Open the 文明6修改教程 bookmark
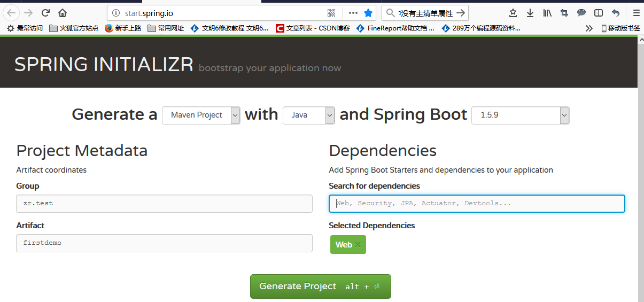 (230, 28)
